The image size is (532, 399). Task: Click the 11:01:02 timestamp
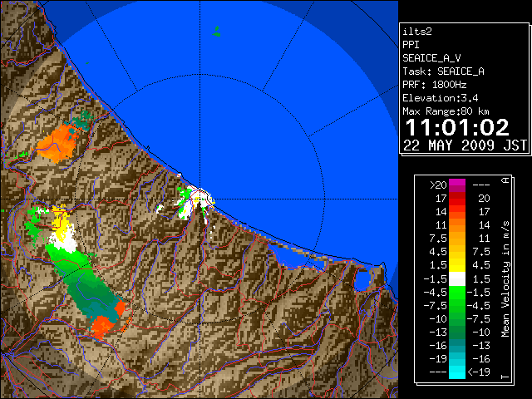point(457,127)
